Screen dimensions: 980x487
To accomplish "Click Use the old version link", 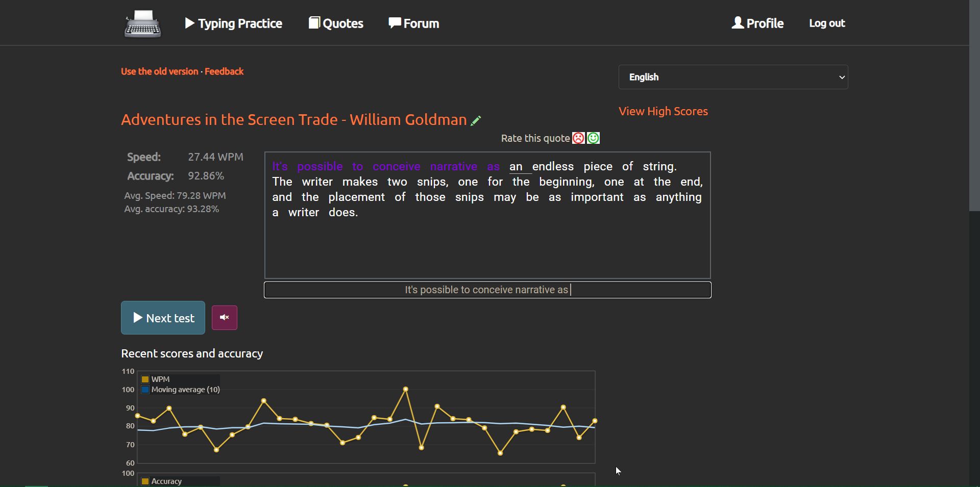I will point(159,71).
